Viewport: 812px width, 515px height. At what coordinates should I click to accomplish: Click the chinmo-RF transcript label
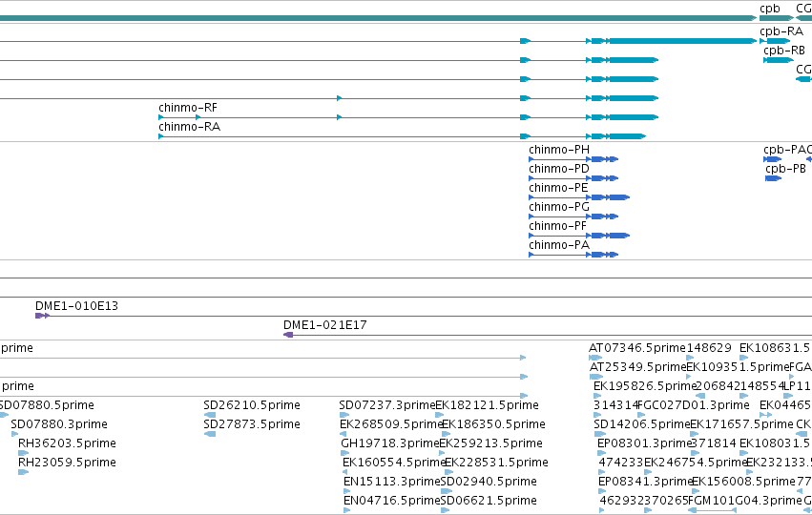pos(188,108)
